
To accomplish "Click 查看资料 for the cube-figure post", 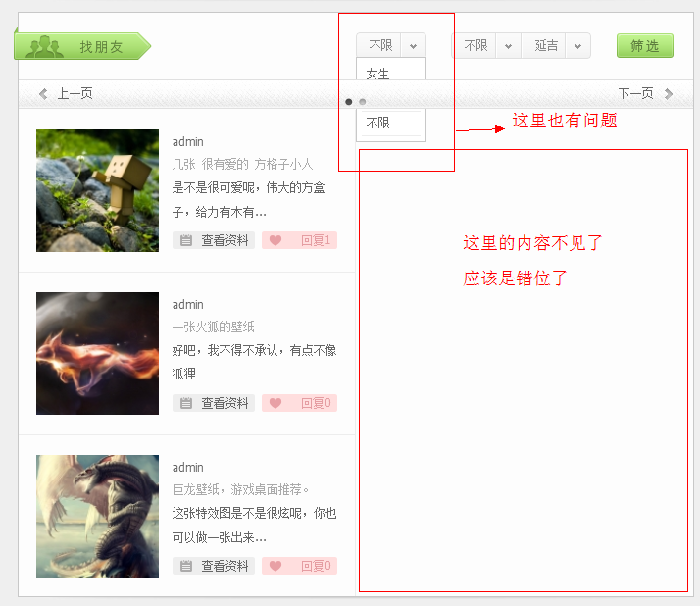I will coord(214,240).
